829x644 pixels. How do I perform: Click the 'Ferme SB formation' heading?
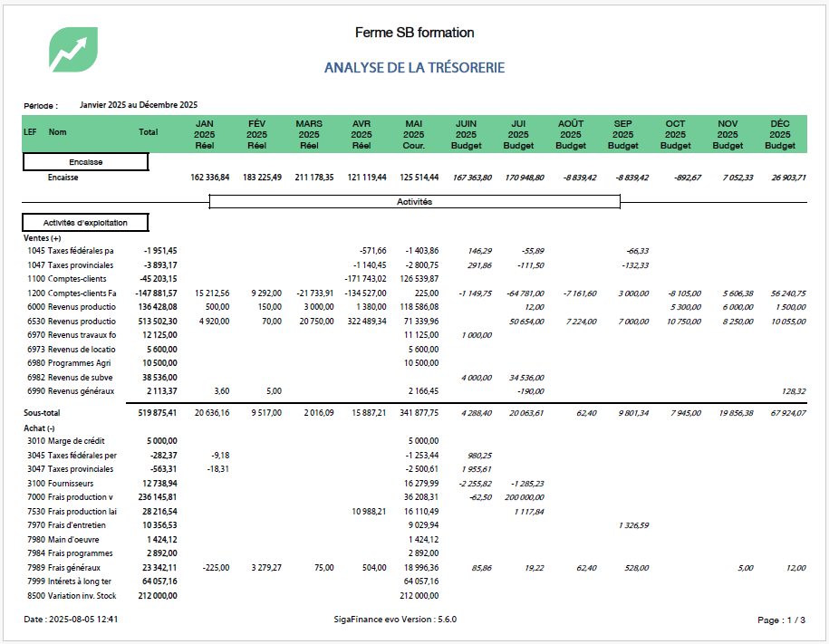pos(415,33)
